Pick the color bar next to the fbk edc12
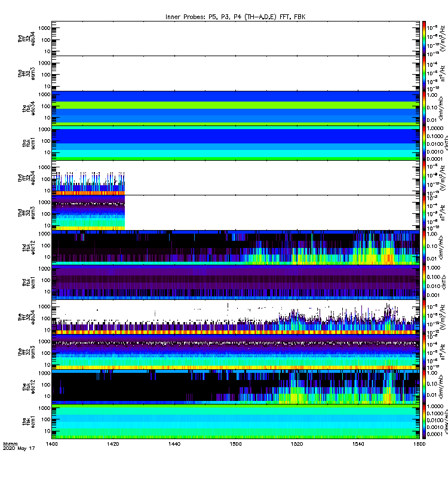Image resolution: width=448 pixels, height=478 pixels. coord(424,387)
